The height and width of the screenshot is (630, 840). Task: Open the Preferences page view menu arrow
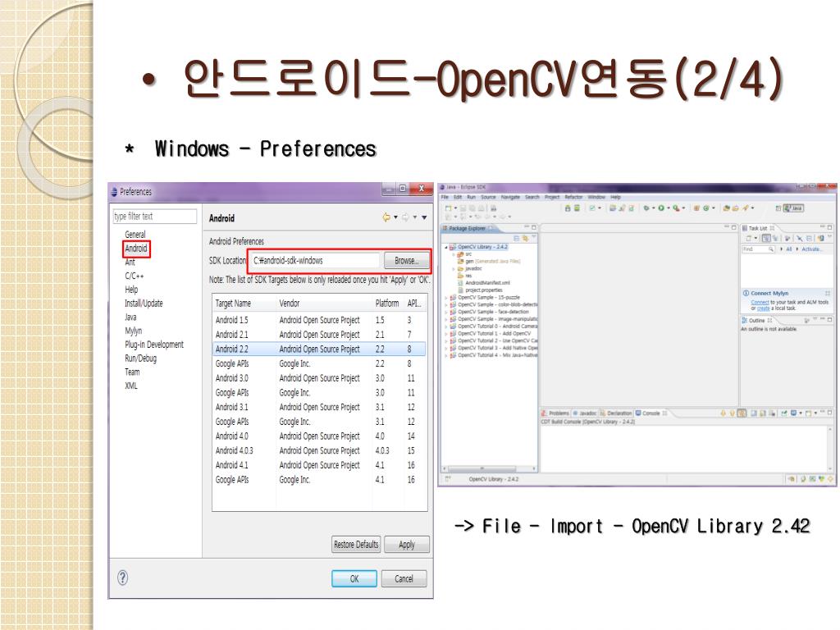pyautogui.click(x=424, y=217)
